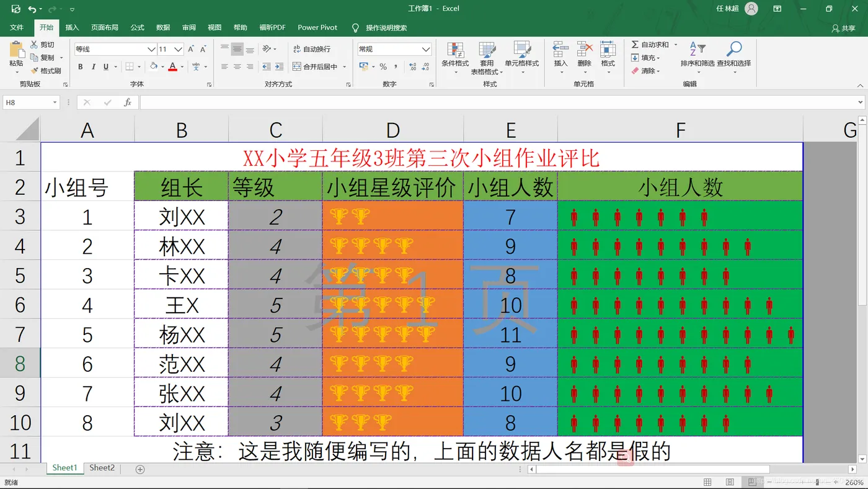Click the Copy (复制) icon
Screen dimensions: 868x489
point(34,58)
